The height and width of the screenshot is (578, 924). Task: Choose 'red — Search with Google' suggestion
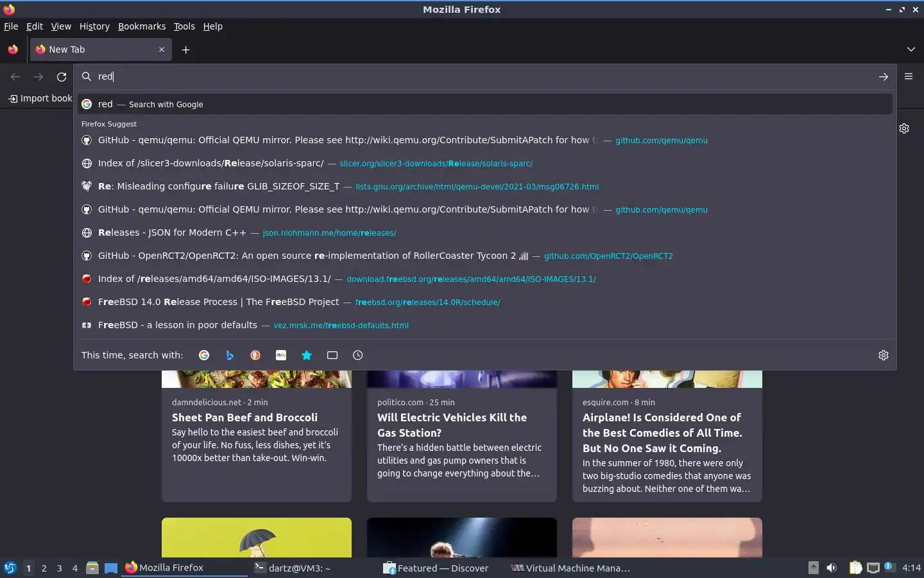click(x=485, y=104)
